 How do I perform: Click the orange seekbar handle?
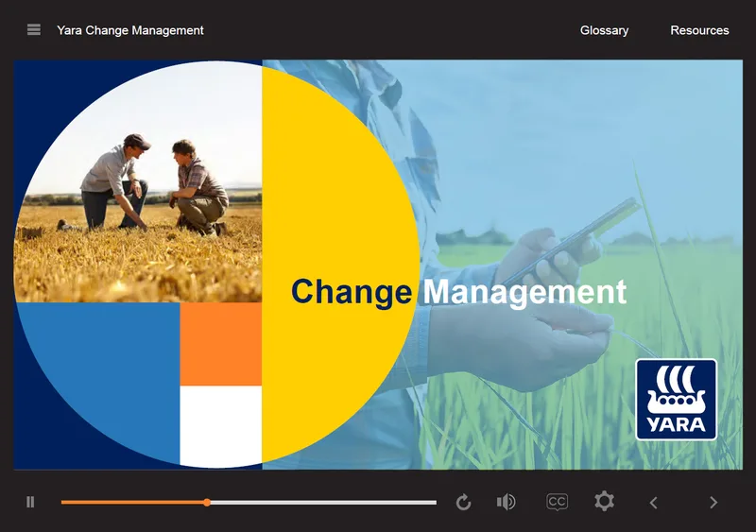tap(207, 502)
